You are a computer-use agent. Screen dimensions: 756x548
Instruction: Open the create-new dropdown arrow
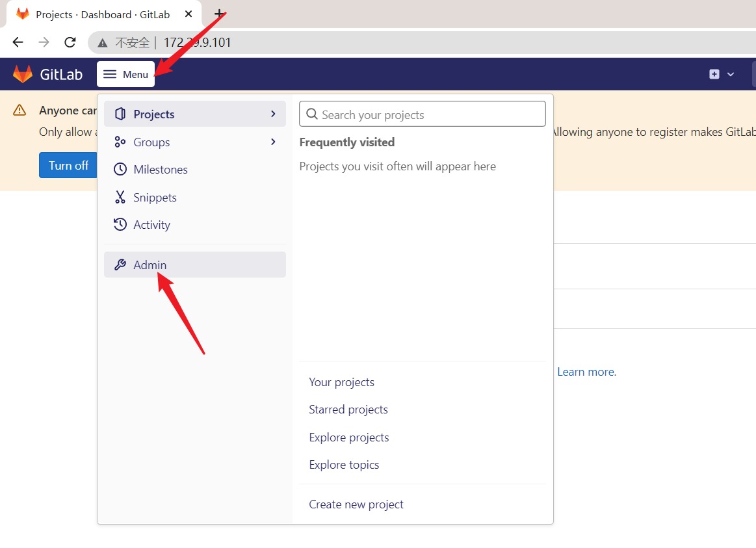[x=731, y=75]
